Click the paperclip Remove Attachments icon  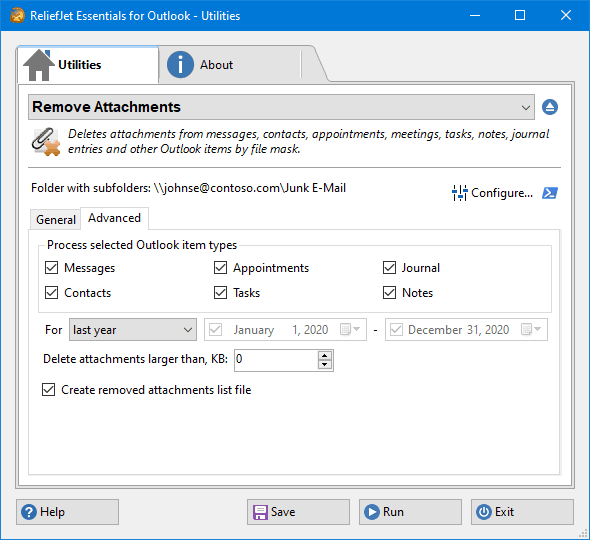pos(46,142)
